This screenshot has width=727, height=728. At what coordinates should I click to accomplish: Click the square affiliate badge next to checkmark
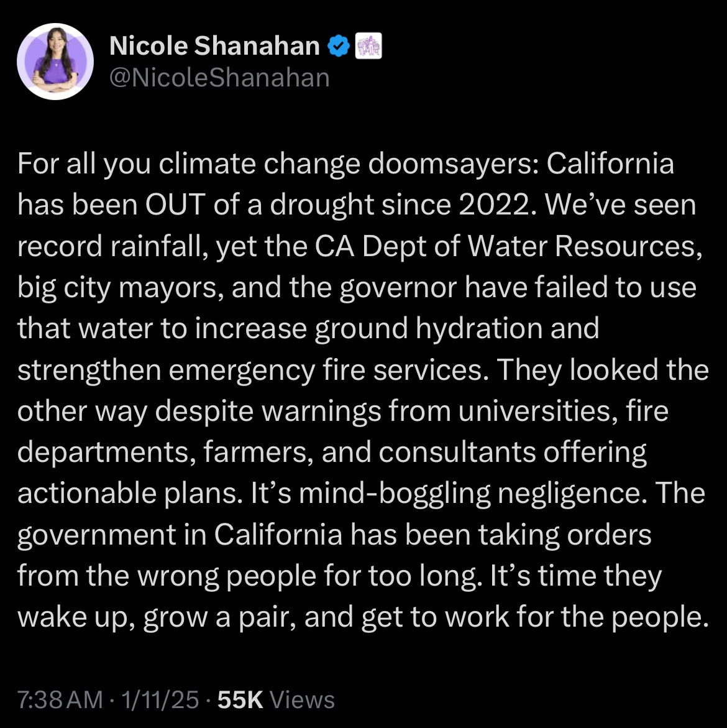click(368, 45)
